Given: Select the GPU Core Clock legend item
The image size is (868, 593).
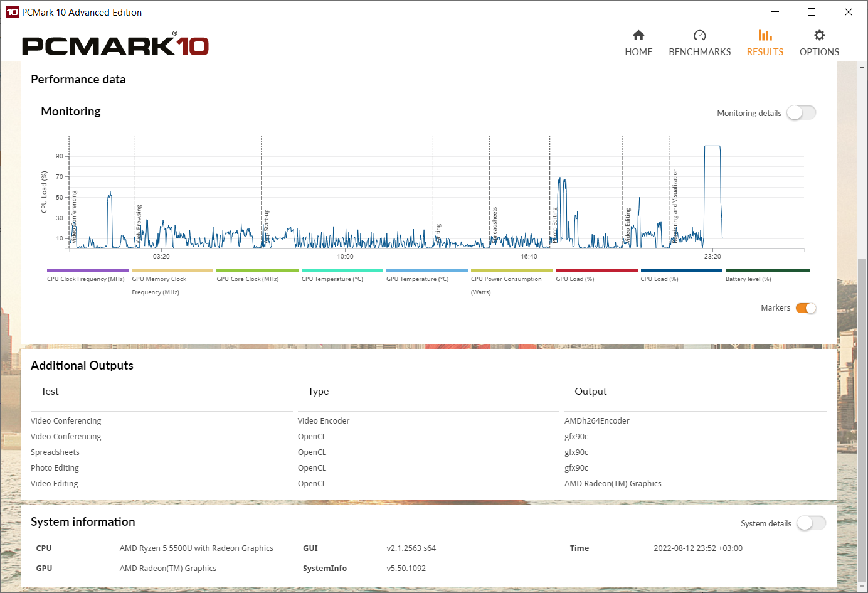Looking at the screenshot, I should 257,271.
